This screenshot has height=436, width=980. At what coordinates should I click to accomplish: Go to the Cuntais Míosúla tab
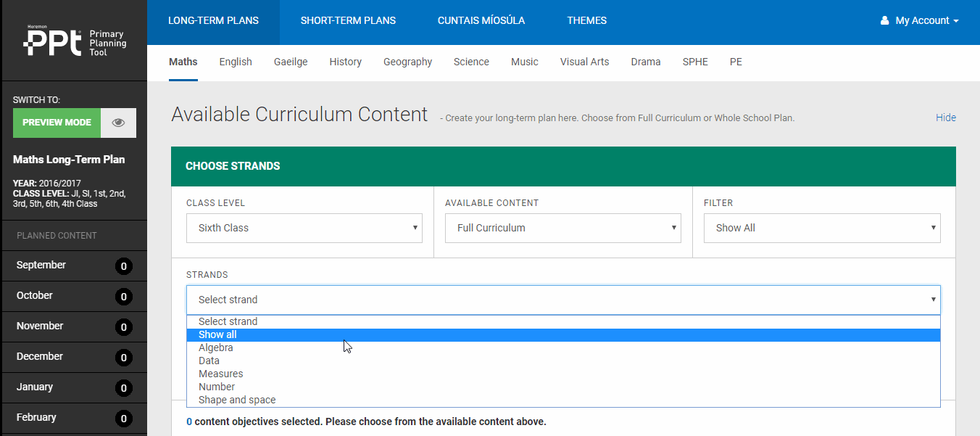481,20
